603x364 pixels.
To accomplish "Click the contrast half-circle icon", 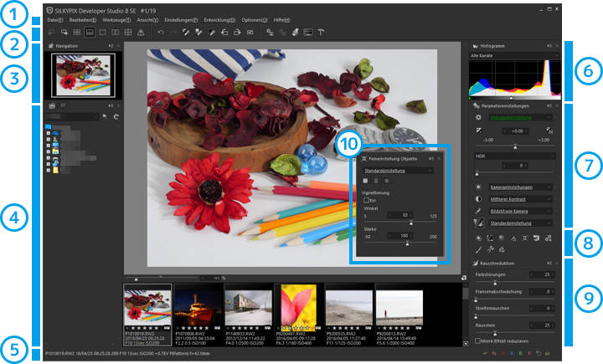I will (x=477, y=199).
